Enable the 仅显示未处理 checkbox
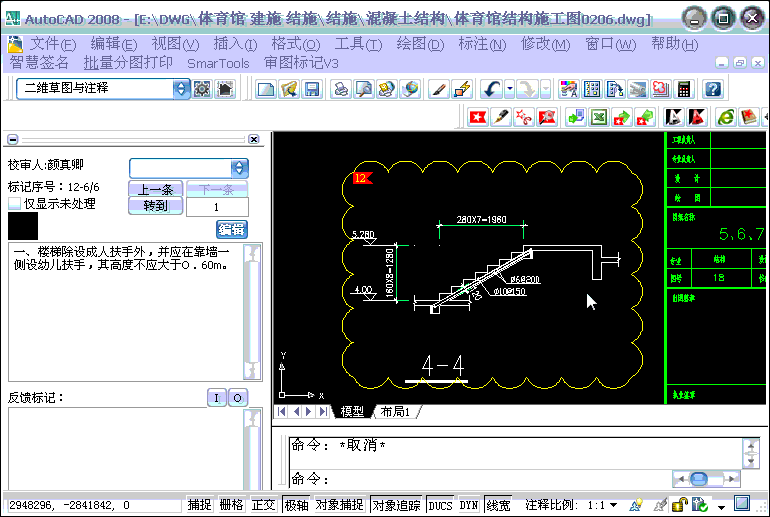The image size is (770, 517). (x=15, y=203)
